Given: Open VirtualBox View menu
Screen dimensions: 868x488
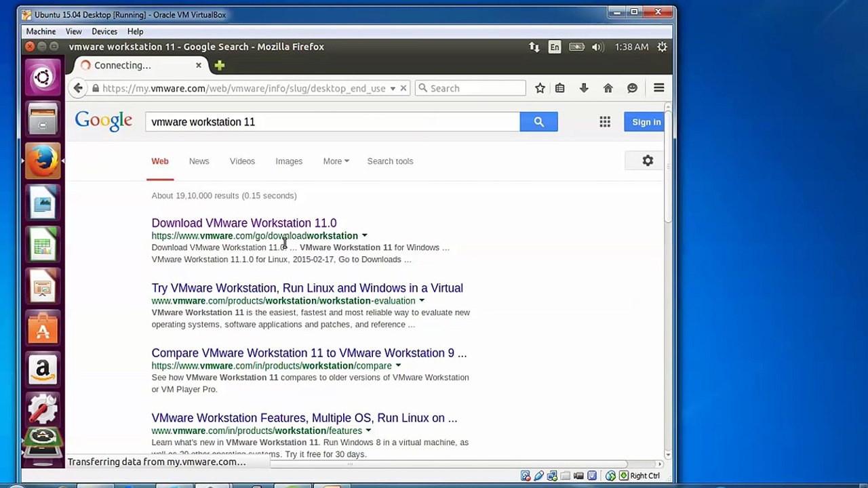Looking at the screenshot, I should click(73, 32).
